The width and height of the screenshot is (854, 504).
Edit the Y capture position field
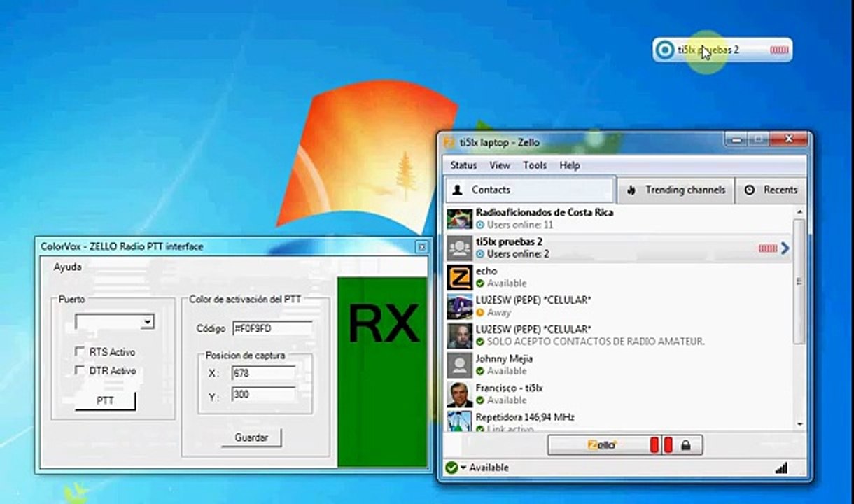click(263, 395)
